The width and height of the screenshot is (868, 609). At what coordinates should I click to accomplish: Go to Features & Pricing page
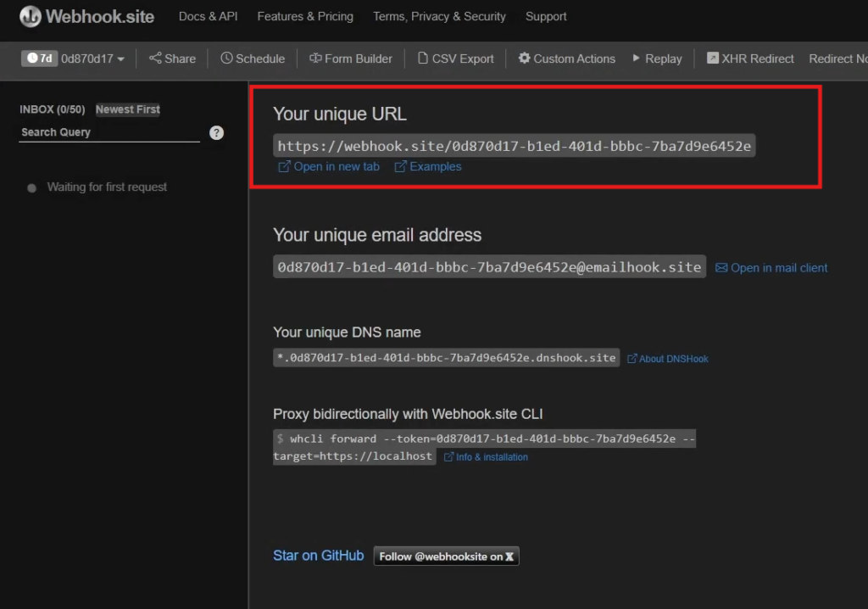(x=305, y=16)
